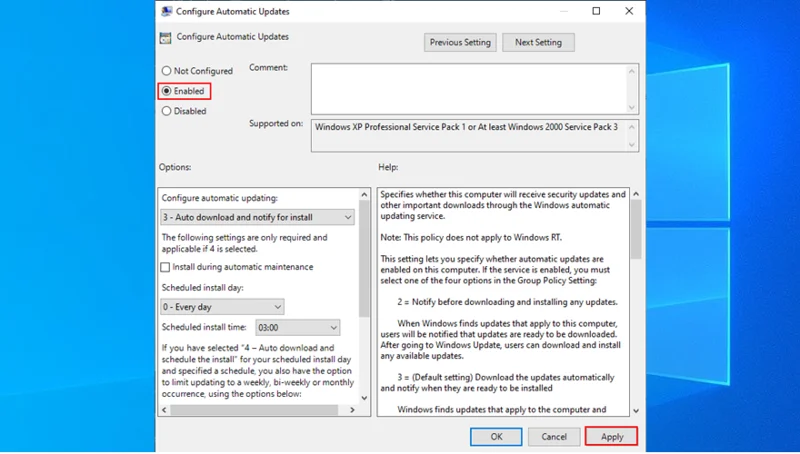Click the "Configure automatic updating:" label
This screenshot has height=454, width=800.
[x=220, y=198]
